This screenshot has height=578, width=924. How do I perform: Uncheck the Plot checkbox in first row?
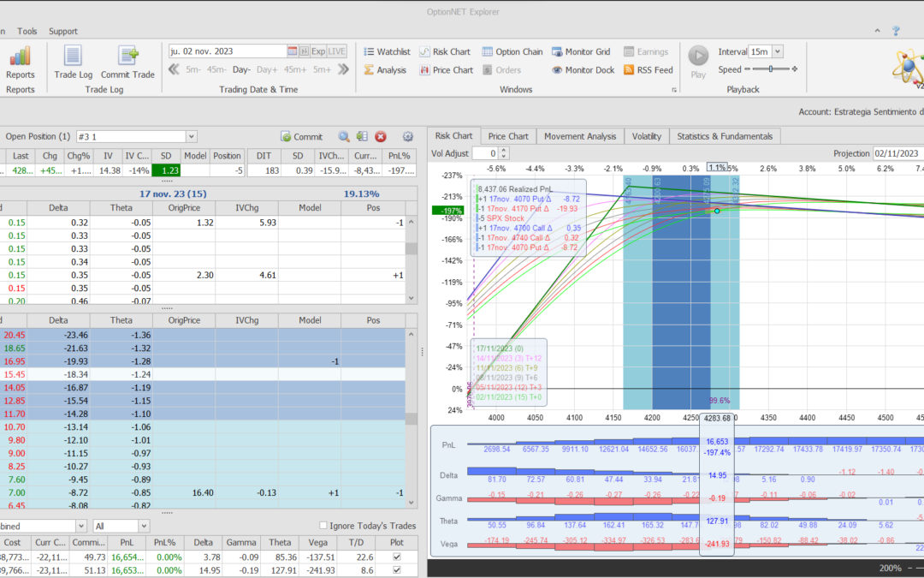coord(395,557)
